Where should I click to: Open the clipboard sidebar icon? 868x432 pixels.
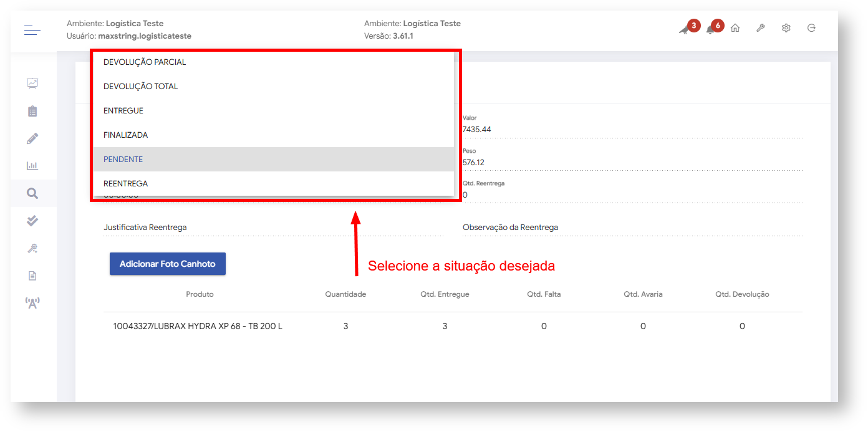click(32, 111)
